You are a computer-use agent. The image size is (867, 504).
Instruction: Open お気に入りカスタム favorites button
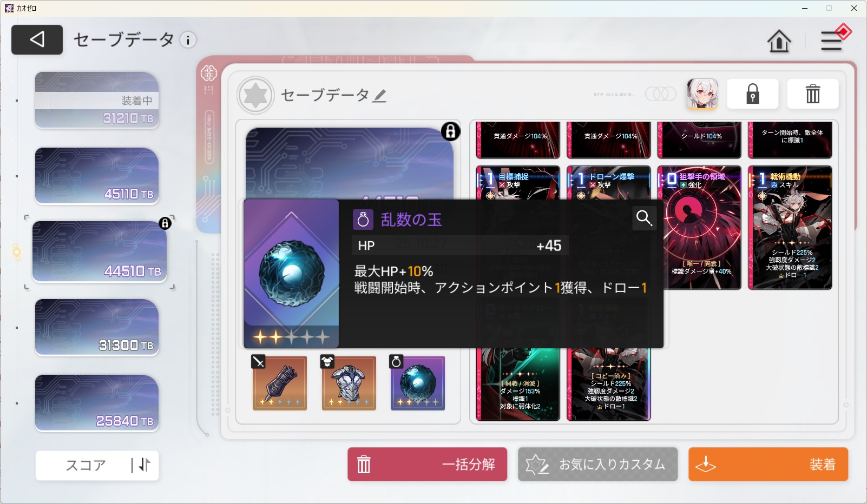pyautogui.click(x=597, y=464)
